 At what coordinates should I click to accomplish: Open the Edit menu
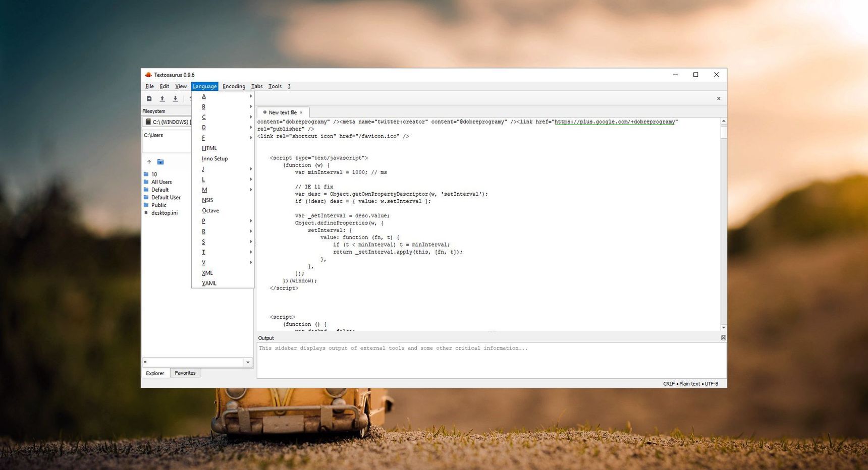point(165,86)
